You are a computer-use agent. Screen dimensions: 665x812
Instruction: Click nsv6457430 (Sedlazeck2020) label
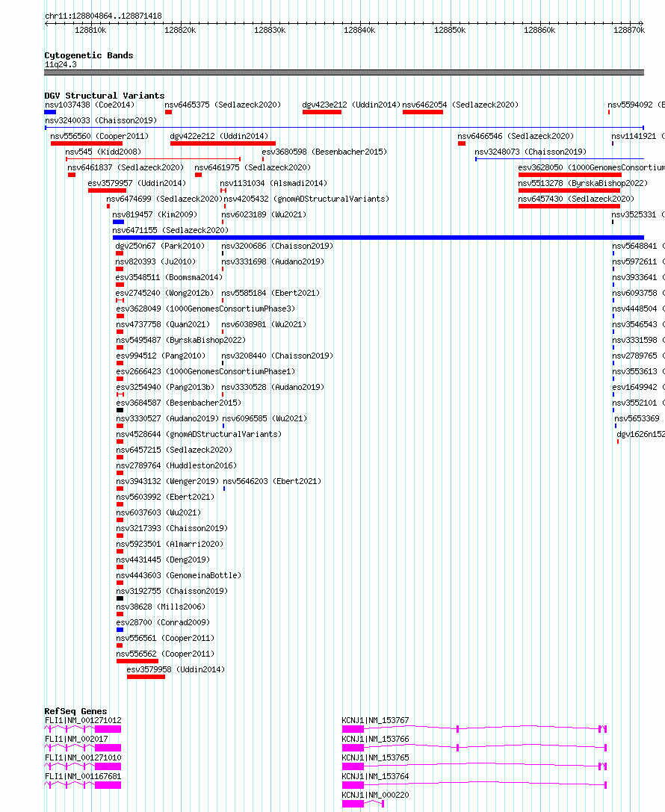[576, 199]
